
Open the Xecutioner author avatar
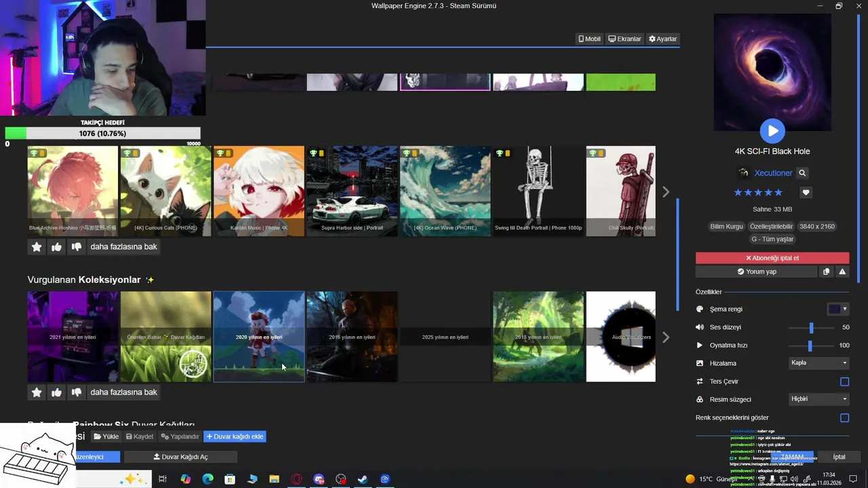[x=743, y=173]
